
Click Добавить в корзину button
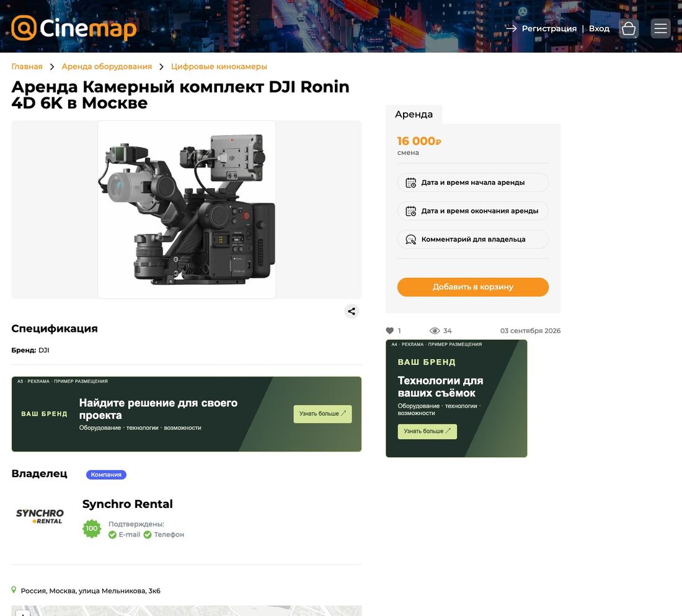(473, 287)
